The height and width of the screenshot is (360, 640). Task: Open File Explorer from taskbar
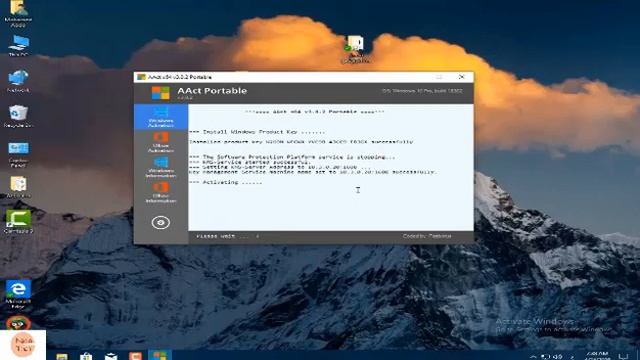[62, 356]
